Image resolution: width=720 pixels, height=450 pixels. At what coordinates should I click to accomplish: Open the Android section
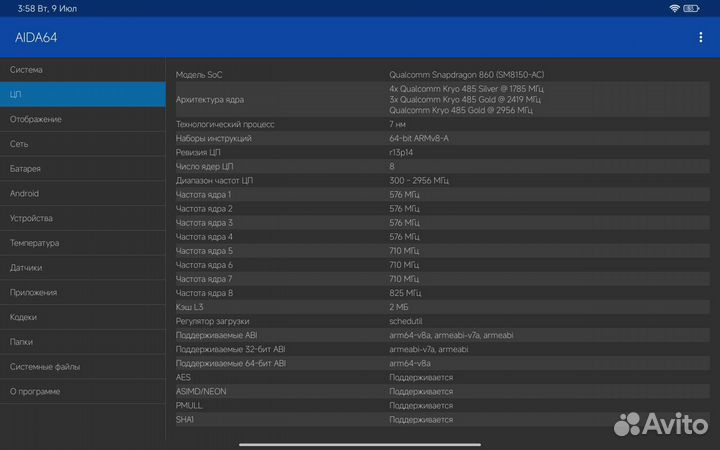point(82,193)
